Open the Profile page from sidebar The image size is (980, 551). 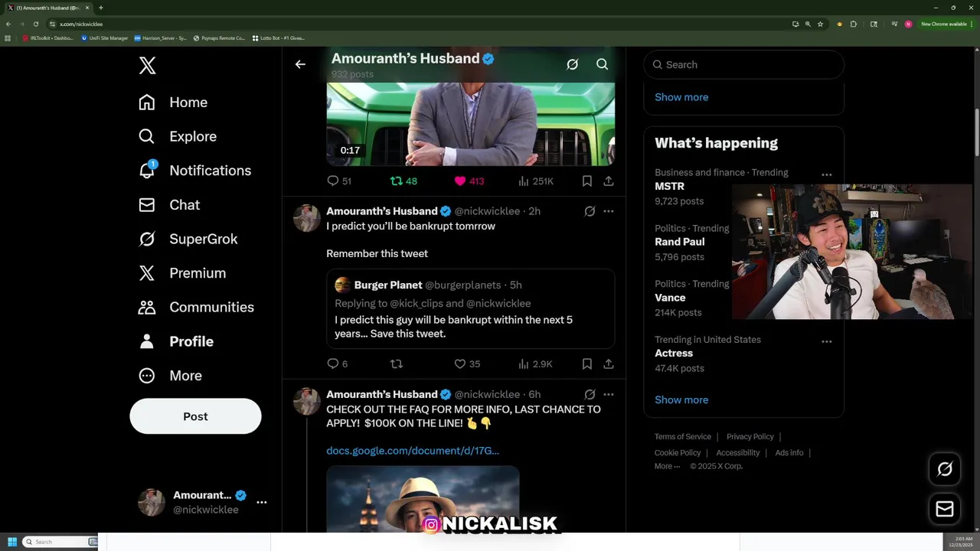coord(176,341)
